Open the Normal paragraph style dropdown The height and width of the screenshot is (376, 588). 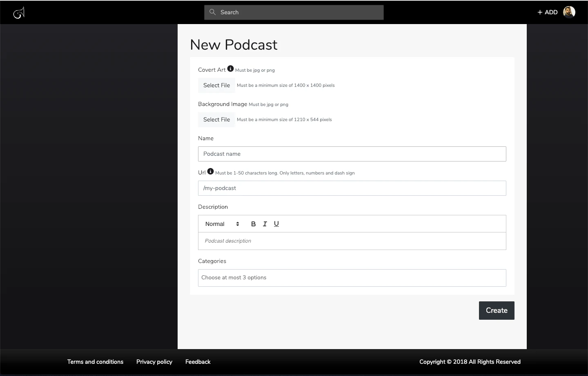coord(223,224)
